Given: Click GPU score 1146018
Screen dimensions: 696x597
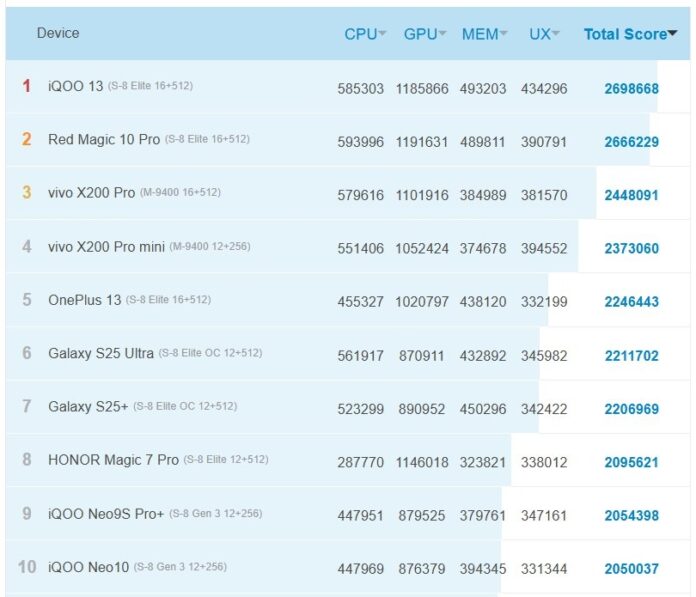Looking at the screenshot, I should point(422,463).
